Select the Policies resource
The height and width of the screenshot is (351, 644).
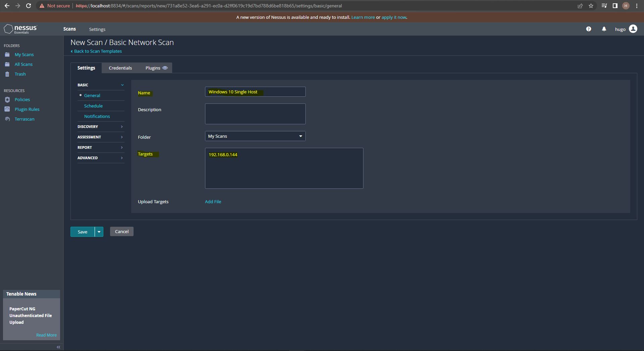[22, 99]
